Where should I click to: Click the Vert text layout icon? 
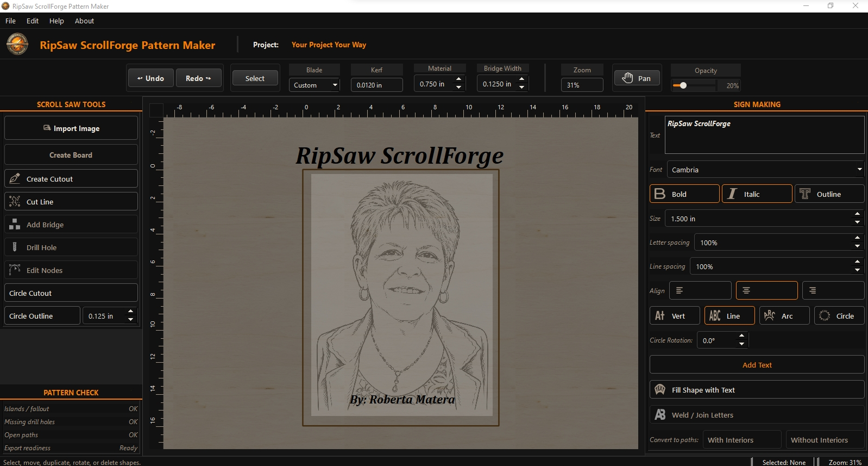coord(660,315)
